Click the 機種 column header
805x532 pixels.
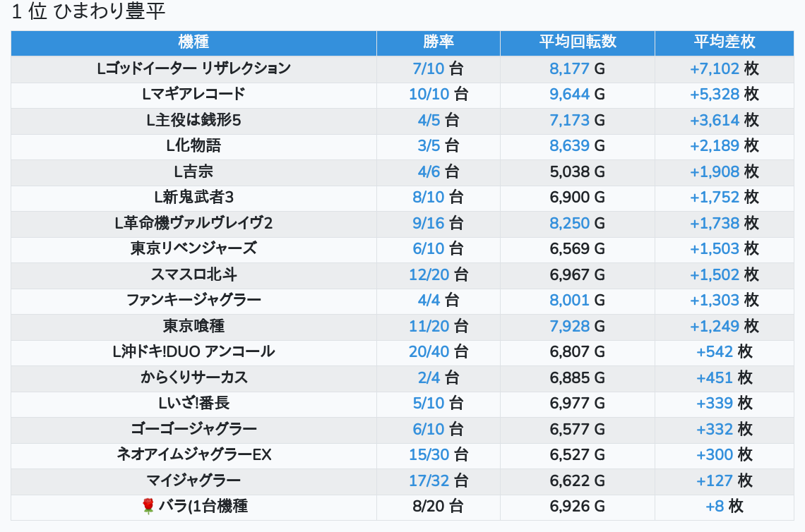pyautogui.click(x=193, y=42)
